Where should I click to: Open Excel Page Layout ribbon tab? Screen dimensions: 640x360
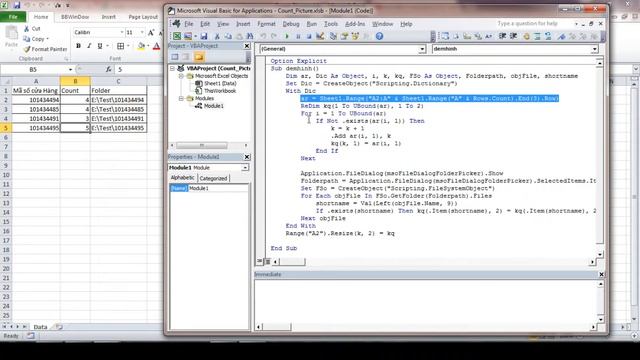tap(143, 17)
